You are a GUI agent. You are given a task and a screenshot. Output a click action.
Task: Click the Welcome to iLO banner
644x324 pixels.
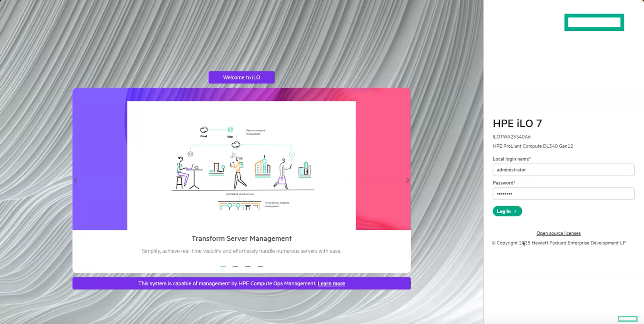(241, 77)
